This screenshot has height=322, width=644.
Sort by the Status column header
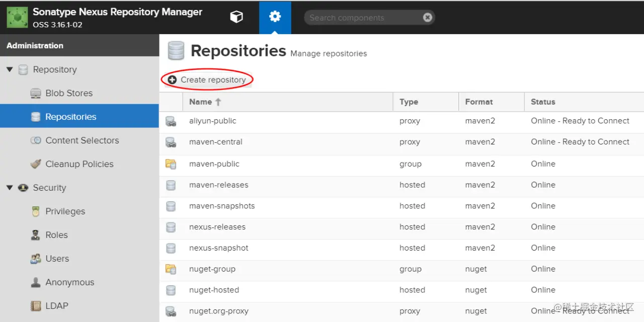coord(584,102)
